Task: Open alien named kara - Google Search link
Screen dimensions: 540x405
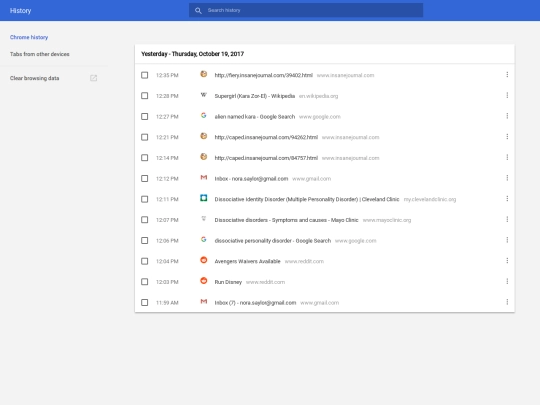Action: point(255,116)
